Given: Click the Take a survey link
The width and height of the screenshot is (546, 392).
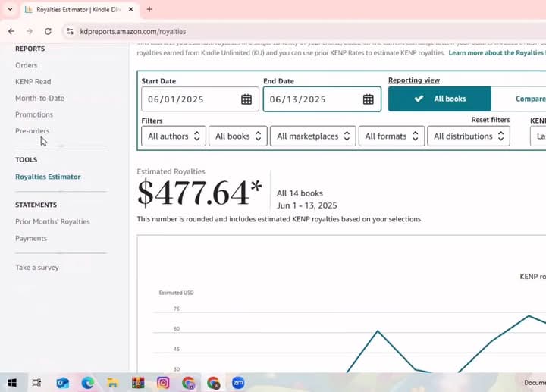Looking at the screenshot, I should (x=37, y=268).
